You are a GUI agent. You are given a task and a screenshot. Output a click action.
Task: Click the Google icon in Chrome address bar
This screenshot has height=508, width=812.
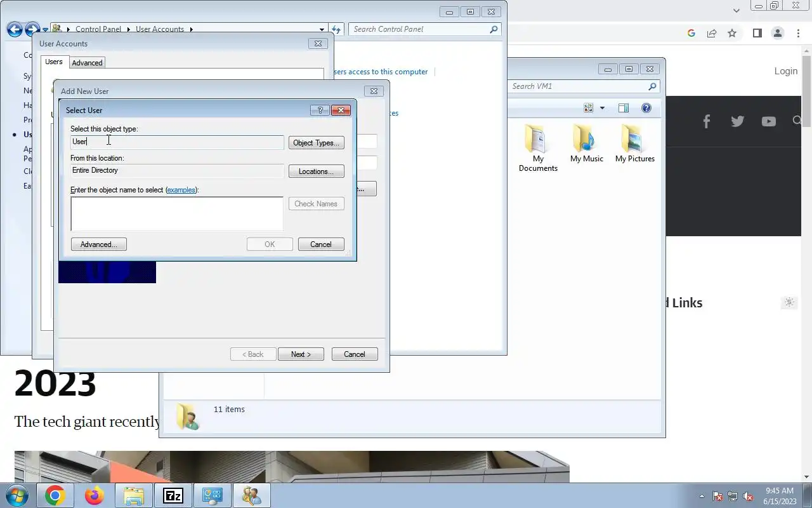click(x=691, y=33)
